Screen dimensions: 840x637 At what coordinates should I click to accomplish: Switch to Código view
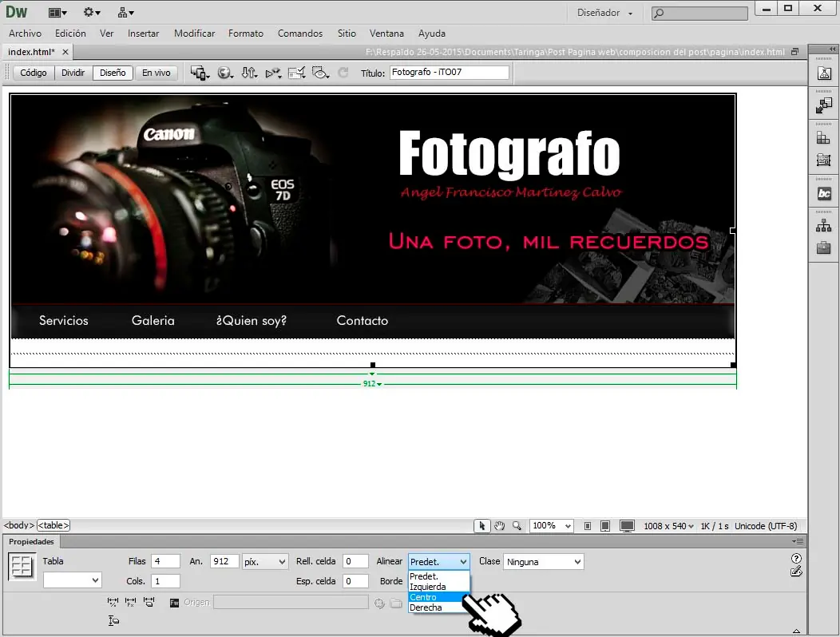(x=34, y=73)
